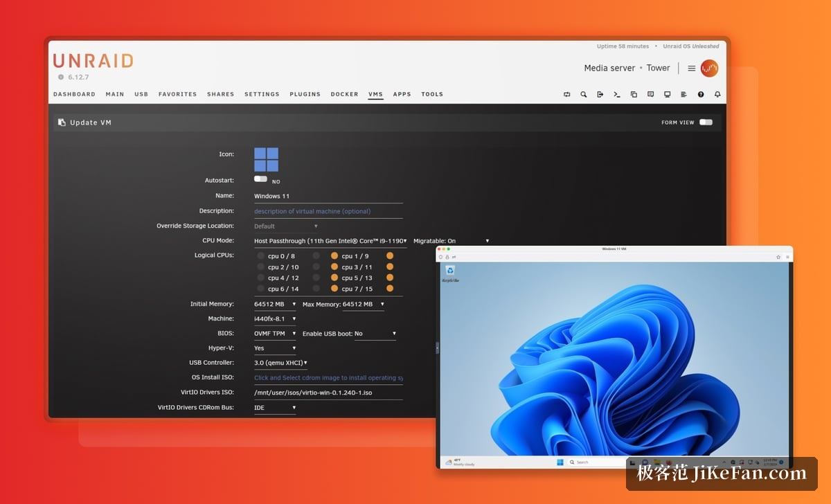The width and height of the screenshot is (831, 504).
Task: Click the Windows Start button in VM taskbar
Action: [560, 462]
